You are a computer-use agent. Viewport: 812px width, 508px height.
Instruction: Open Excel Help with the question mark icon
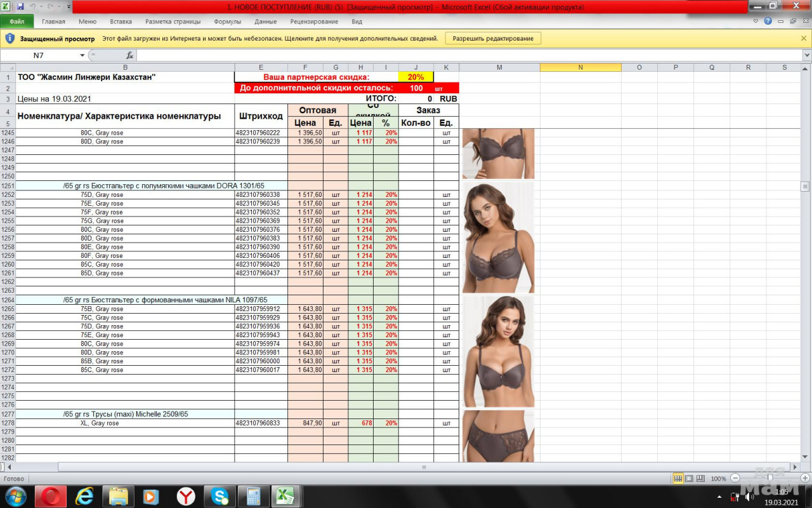[x=768, y=21]
